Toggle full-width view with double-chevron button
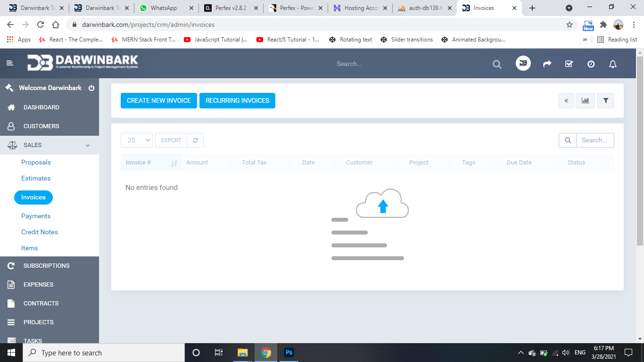Image resolution: width=644 pixels, height=362 pixels. [x=566, y=100]
